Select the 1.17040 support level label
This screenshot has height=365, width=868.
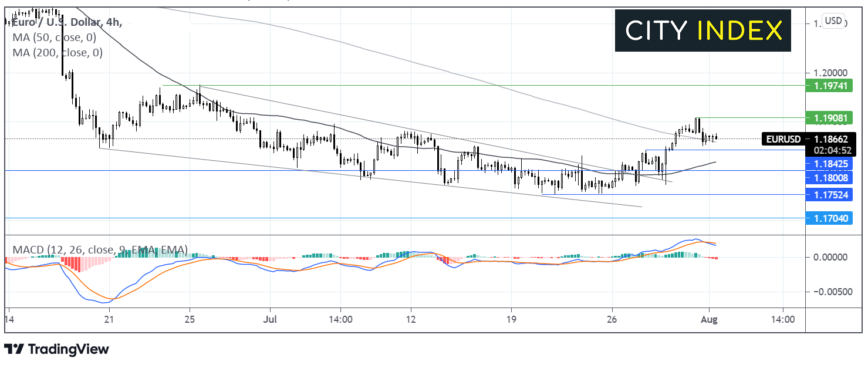[x=830, y=218]
